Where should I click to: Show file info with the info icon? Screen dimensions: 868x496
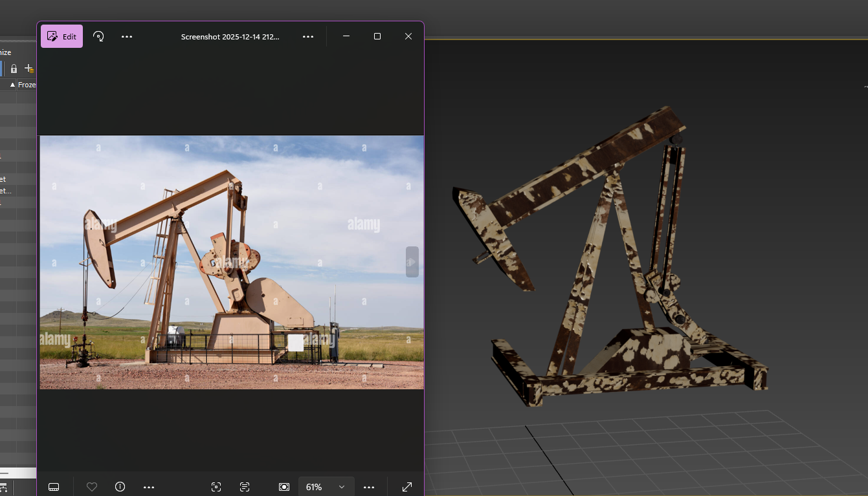pos(120,487)
